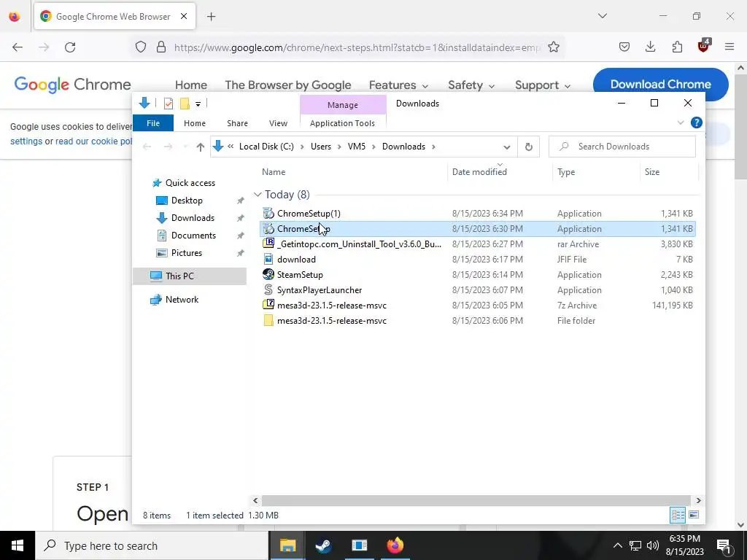The image size is (747, 560).
Task: Click Users breadcrumb in address bar
Action: (x=321, y=147)
